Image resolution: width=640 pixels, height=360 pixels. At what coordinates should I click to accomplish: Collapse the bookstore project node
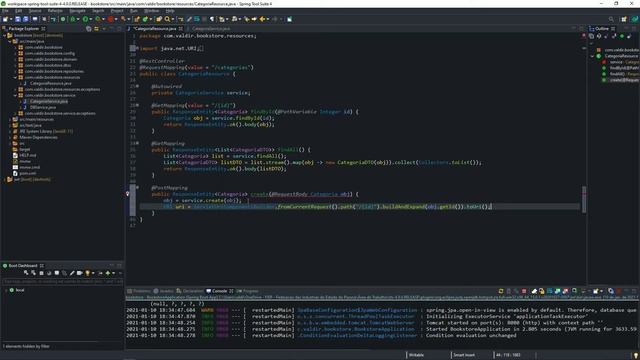click(x=5, y=36)
